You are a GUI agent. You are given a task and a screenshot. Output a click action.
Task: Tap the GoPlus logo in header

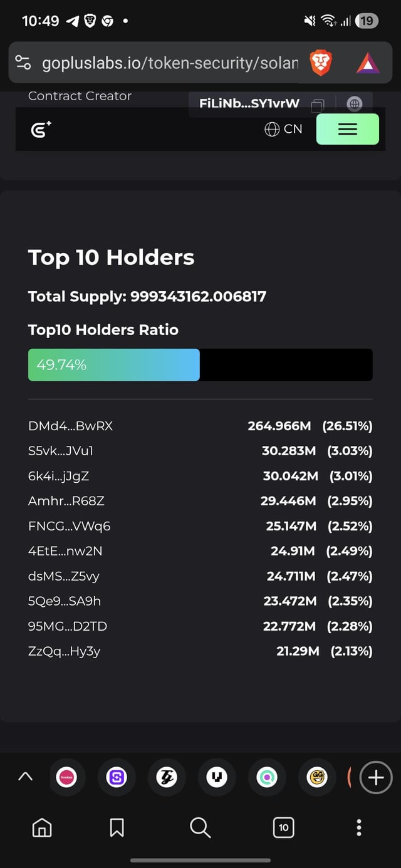[41, 130]
